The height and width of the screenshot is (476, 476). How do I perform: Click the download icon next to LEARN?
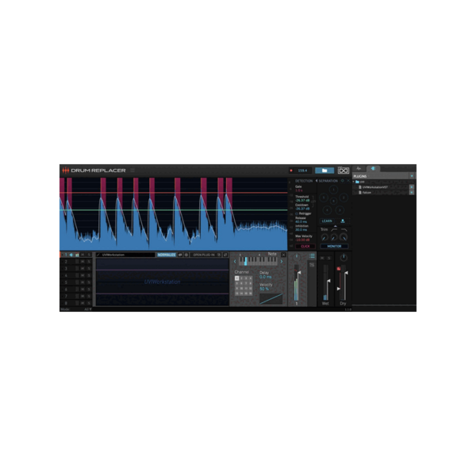point(343,221)
